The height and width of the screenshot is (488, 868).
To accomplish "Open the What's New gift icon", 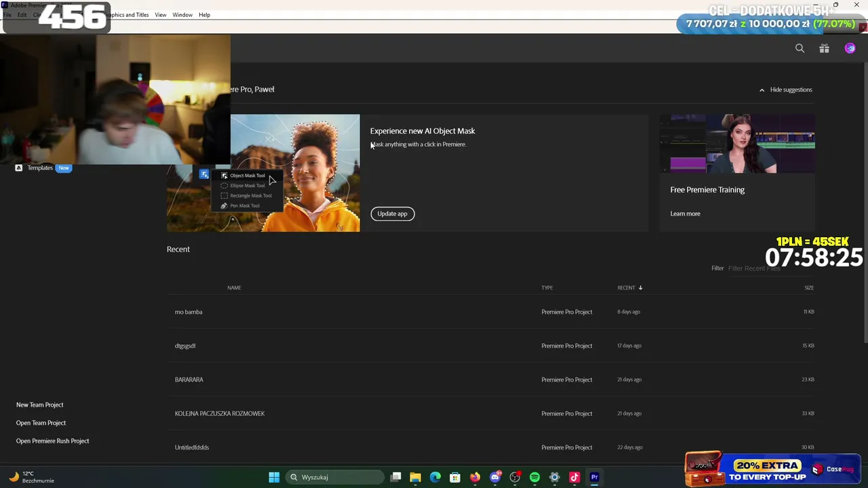I will click(x=824, y=48).
